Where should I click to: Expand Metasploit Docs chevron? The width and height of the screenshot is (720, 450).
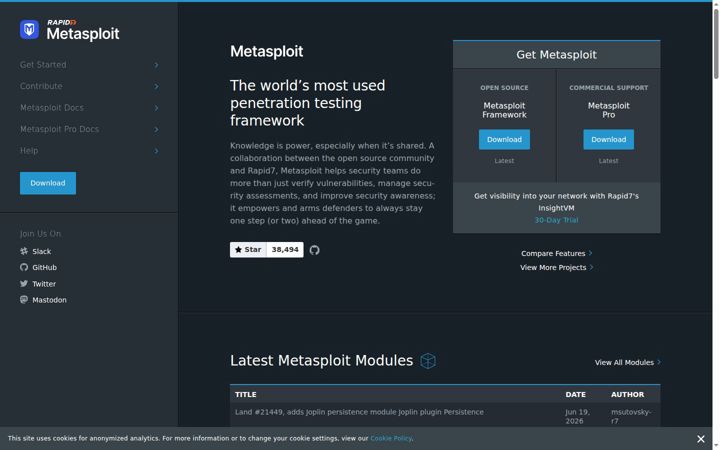point(156,108)
